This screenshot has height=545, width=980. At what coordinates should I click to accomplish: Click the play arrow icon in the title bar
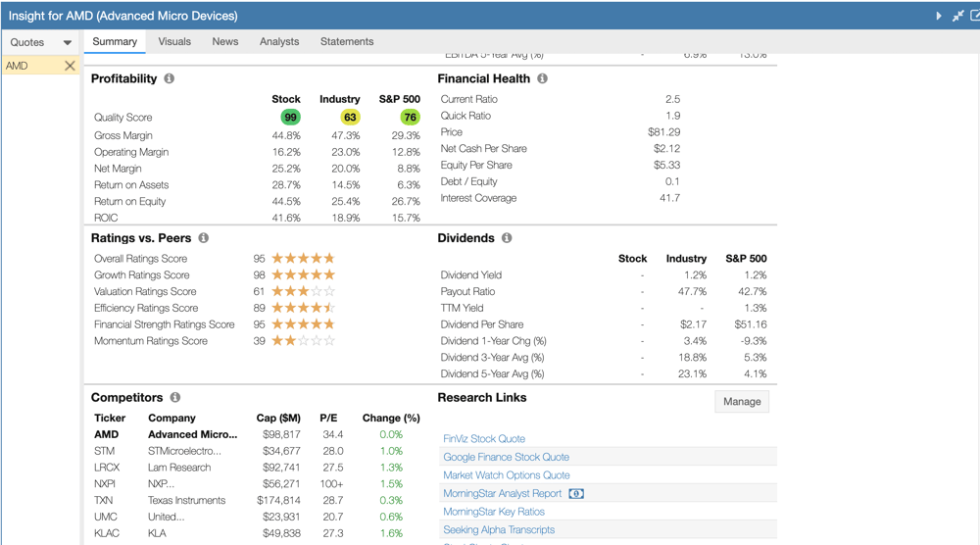[938, 16]
